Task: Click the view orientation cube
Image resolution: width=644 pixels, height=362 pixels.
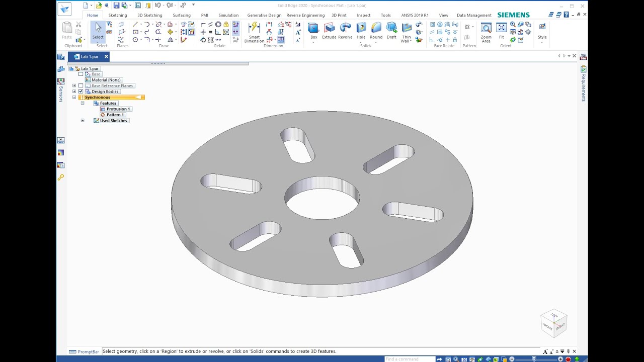Action: point(554,323)
